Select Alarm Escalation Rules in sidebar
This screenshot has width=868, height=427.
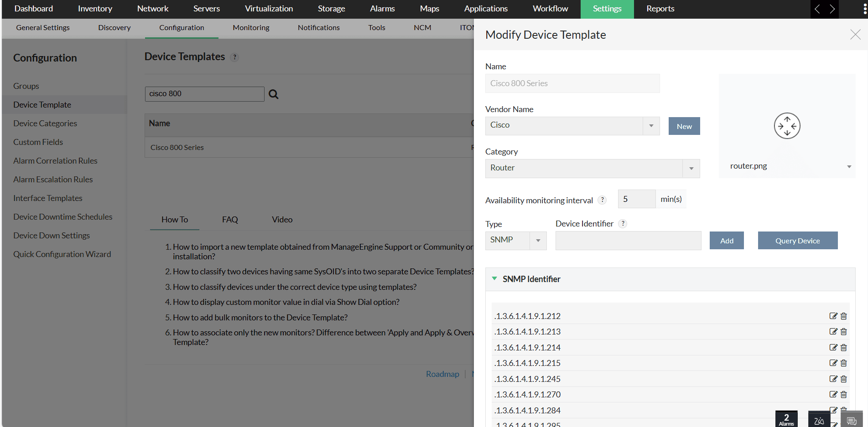pyautogui.click(x=53, y=180)
